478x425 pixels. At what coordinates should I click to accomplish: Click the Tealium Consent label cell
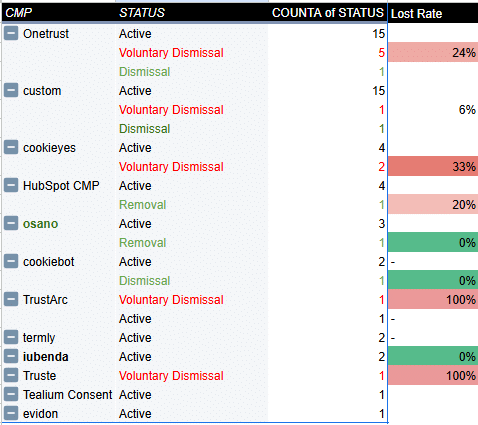pos(68,395)
